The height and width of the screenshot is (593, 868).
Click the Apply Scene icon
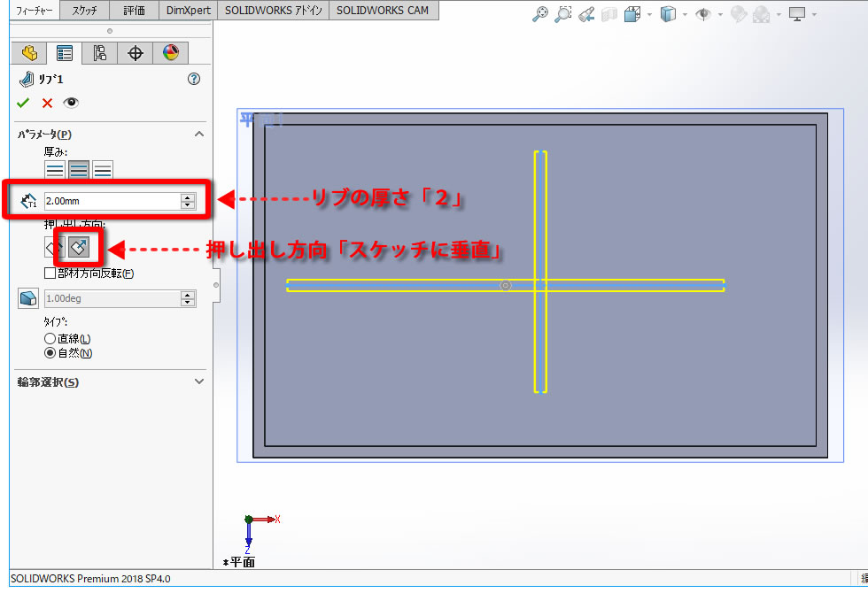tap(762, 14)
